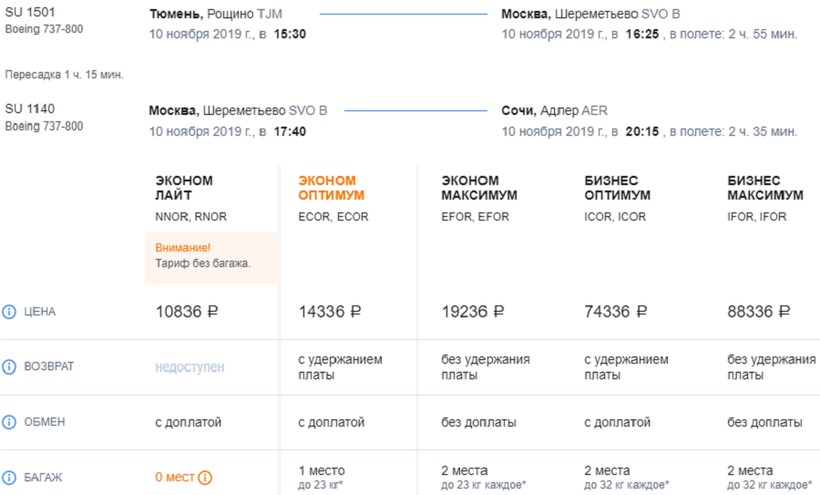Image resolution: width=820 pixels, height=495 pixels.
Task: Select the 19236 ₽ price
Action: [x=472, y=312]
